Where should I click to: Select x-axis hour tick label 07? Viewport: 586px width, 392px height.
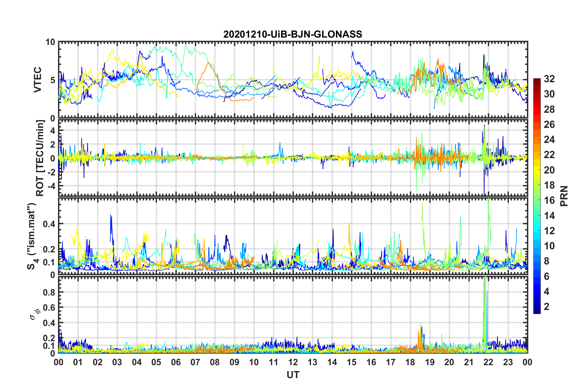[195, 362]
